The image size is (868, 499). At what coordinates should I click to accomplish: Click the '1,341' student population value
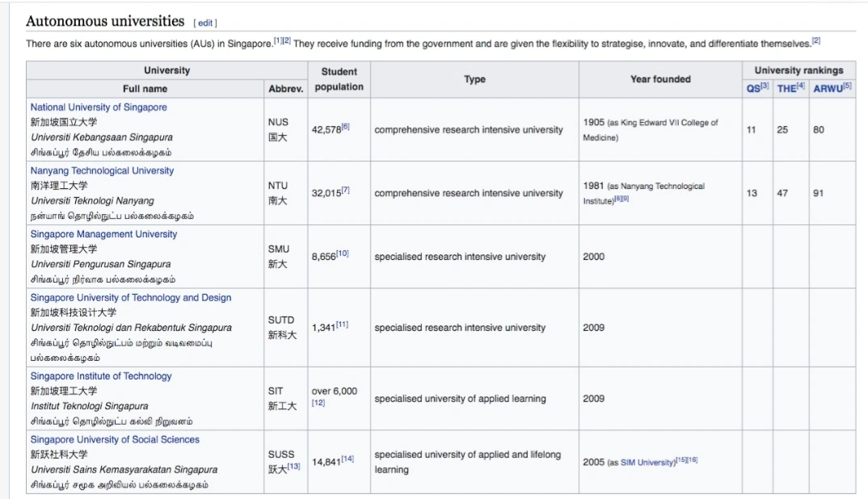(324, 328)
